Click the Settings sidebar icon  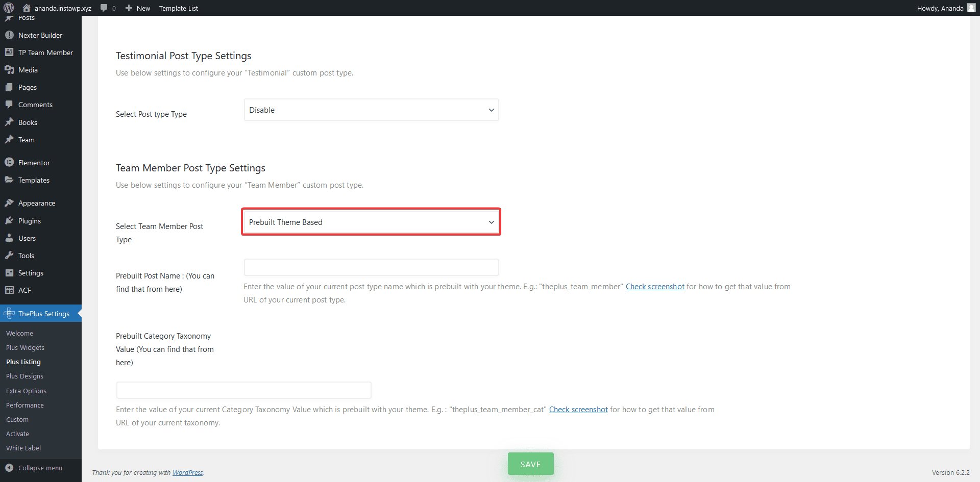coord(9,273)
